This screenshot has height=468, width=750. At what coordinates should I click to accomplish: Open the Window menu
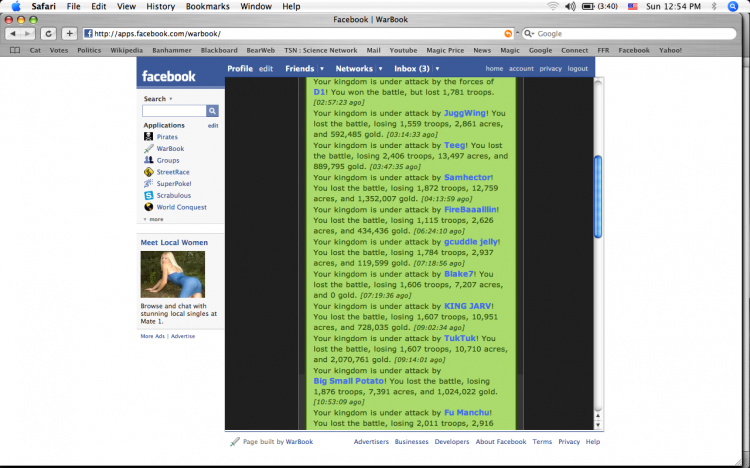pos(256,6)
